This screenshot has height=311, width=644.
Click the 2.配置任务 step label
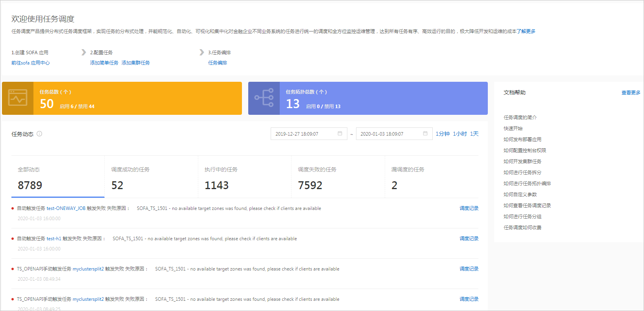[101, 53]
